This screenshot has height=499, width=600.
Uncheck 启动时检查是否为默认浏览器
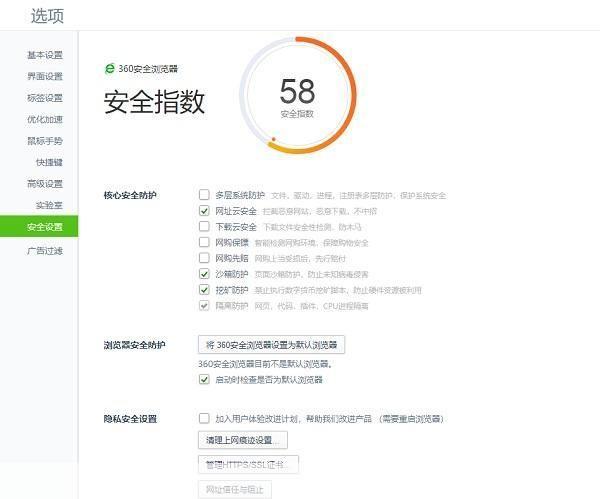(x=204, y=379)
